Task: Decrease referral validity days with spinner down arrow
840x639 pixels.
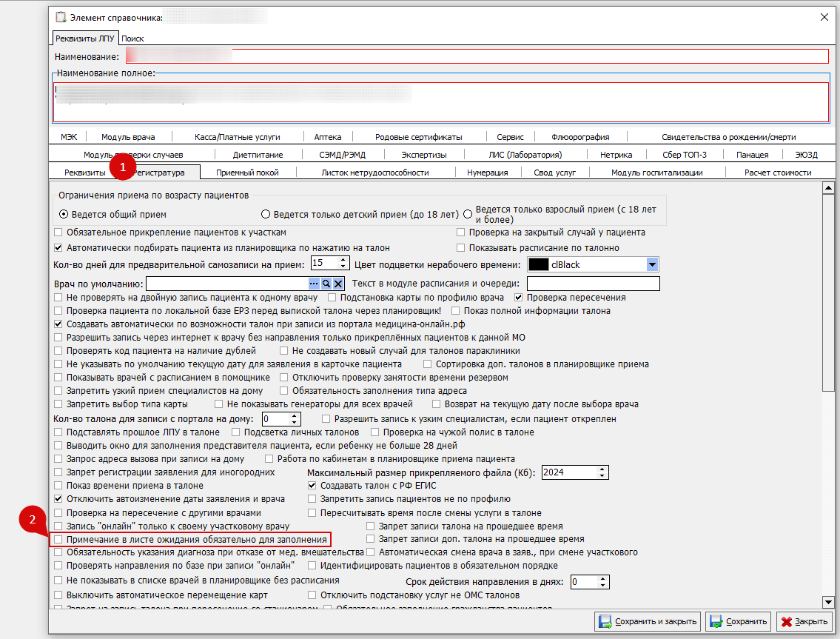Action: 604,585
